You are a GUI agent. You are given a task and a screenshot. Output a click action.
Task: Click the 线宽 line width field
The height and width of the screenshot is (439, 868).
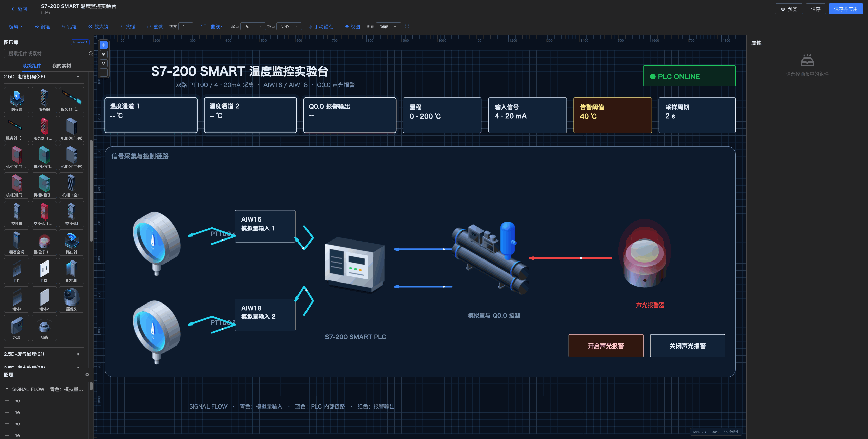pyautogui.click(x=186, y=27)
